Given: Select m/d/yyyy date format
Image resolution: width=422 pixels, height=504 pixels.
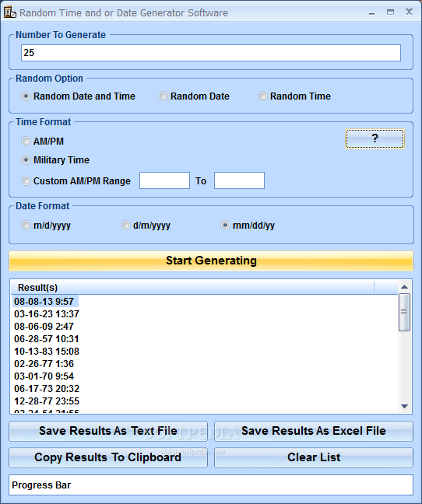Looking at the screenshot, I should 46,226.
